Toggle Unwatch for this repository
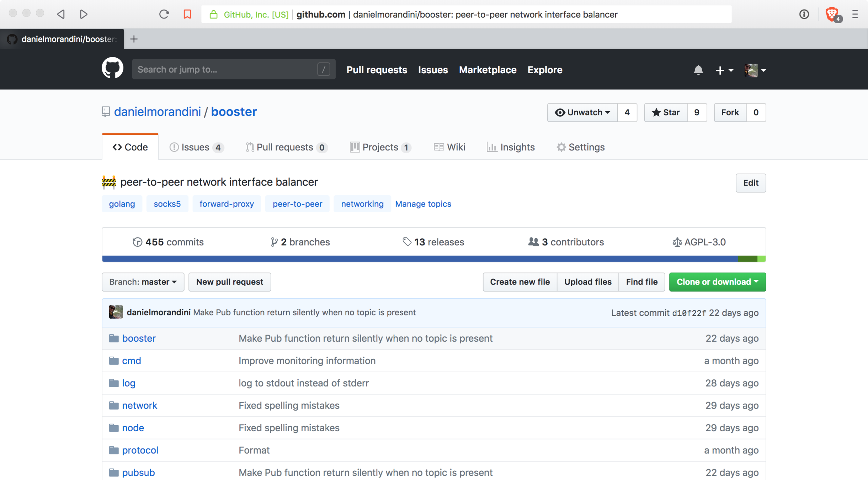The image size is (868, 480). pyautogui.click(x=582, y=112)
